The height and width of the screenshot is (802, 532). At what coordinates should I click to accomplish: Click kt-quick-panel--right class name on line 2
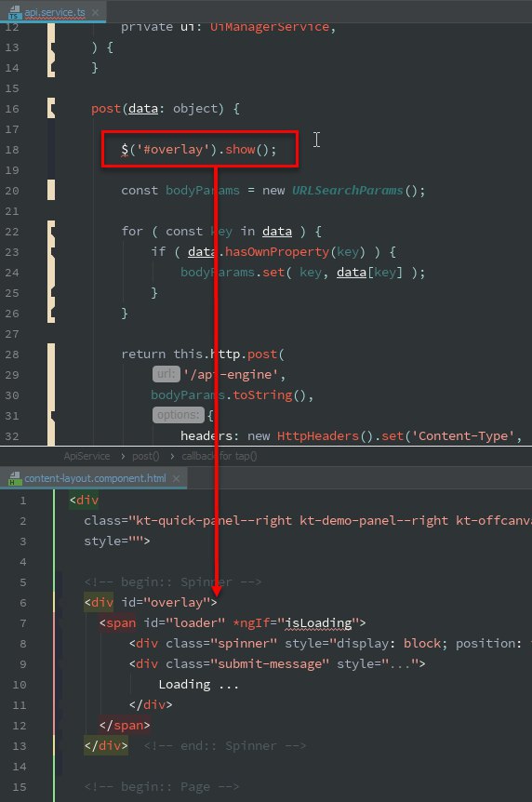pyautogui.click(x=213, y=521)
